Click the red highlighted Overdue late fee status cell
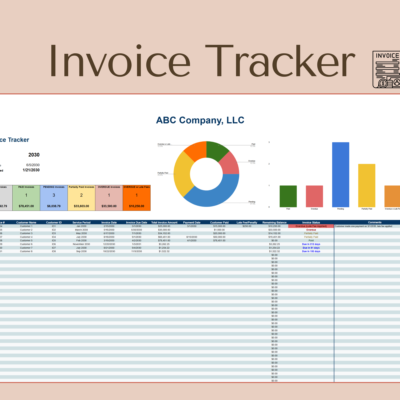 (311, 226)
